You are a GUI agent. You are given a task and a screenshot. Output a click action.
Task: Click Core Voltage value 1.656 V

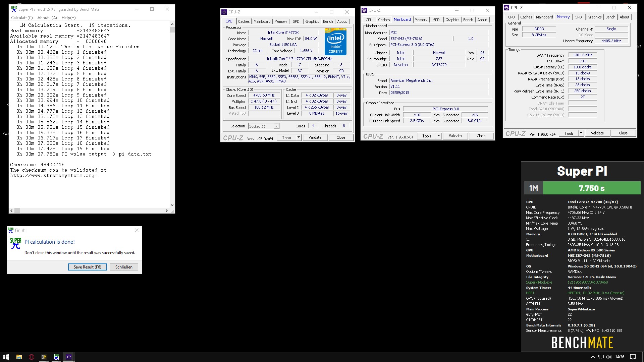click(306, 51)
